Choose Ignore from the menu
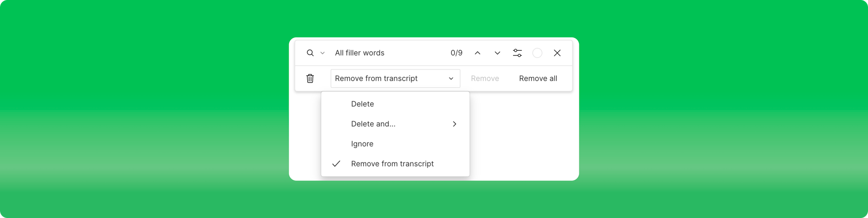 tap(395, 144)
